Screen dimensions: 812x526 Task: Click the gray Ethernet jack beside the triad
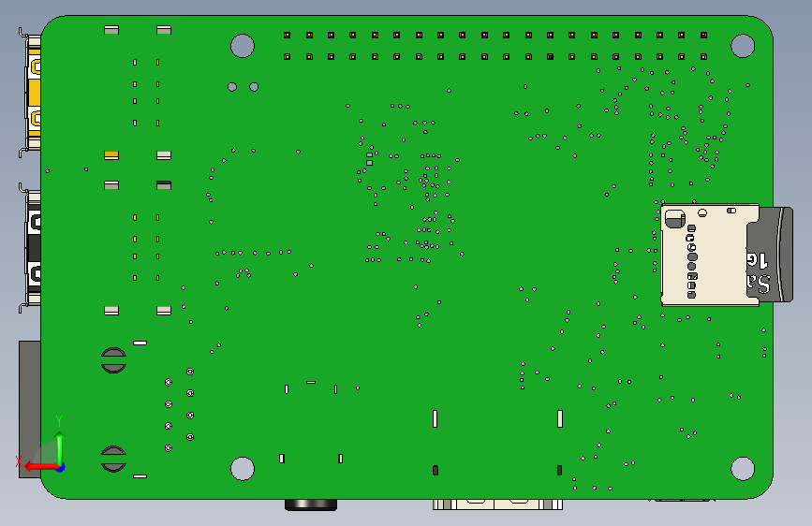click(30, 409)
